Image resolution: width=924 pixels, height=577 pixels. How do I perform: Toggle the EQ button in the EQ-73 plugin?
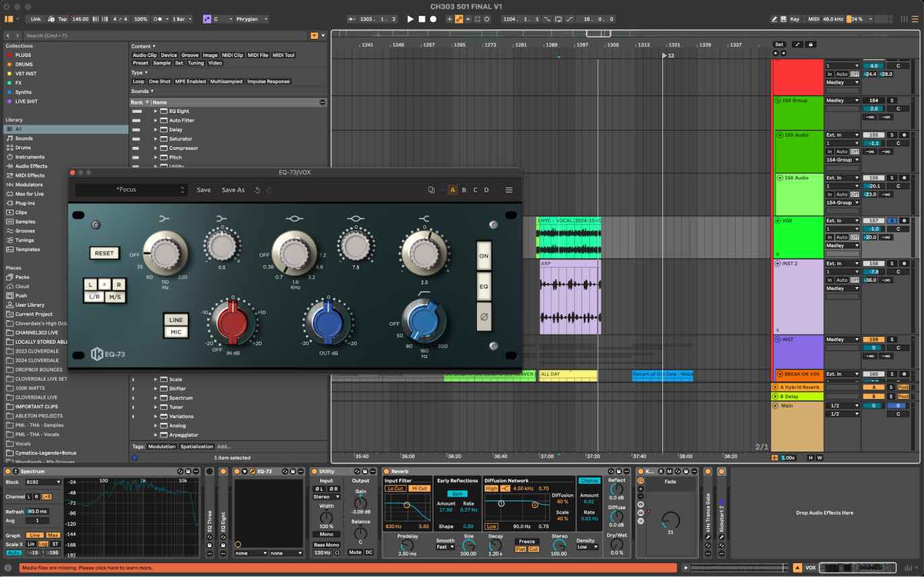pos(484,286)
